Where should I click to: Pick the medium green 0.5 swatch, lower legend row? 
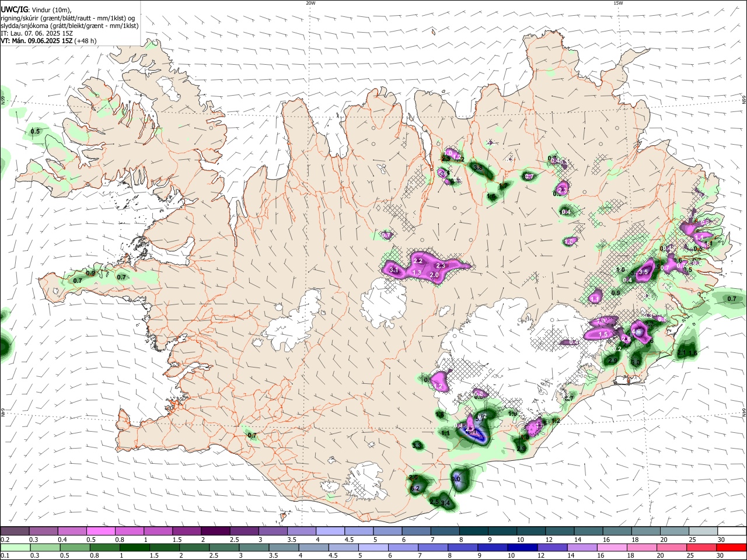[75, 547]
